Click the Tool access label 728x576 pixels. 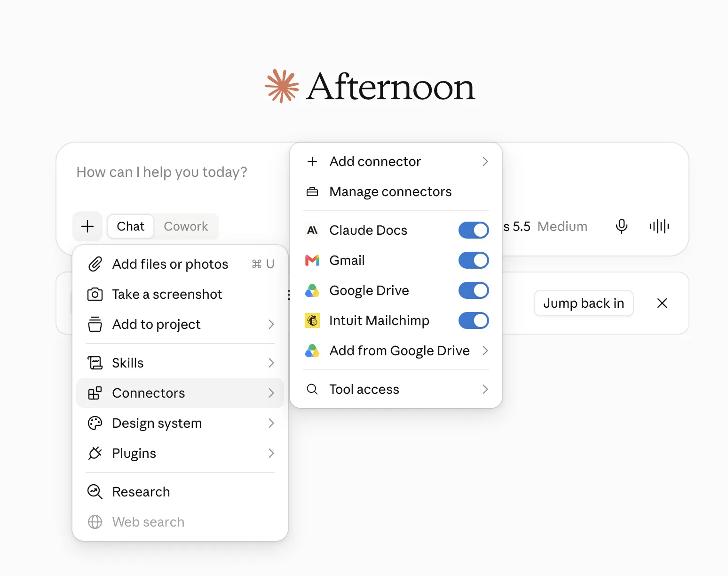coord(364,389)
